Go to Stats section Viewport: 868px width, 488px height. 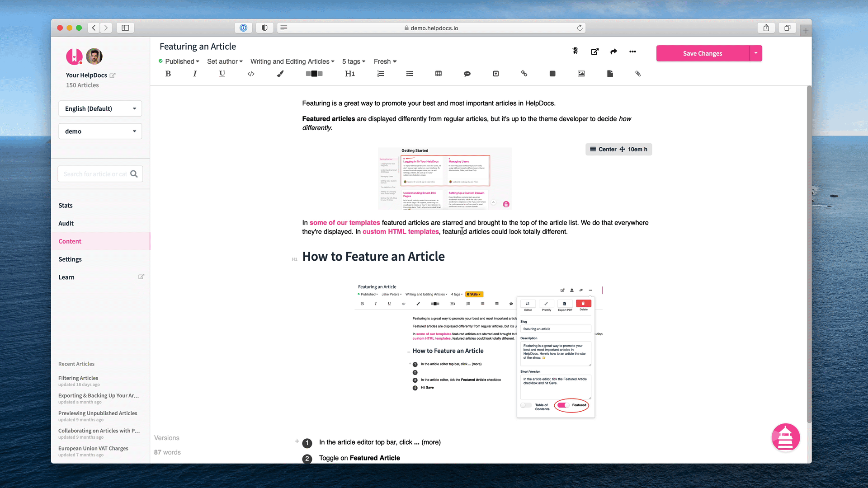66,206
